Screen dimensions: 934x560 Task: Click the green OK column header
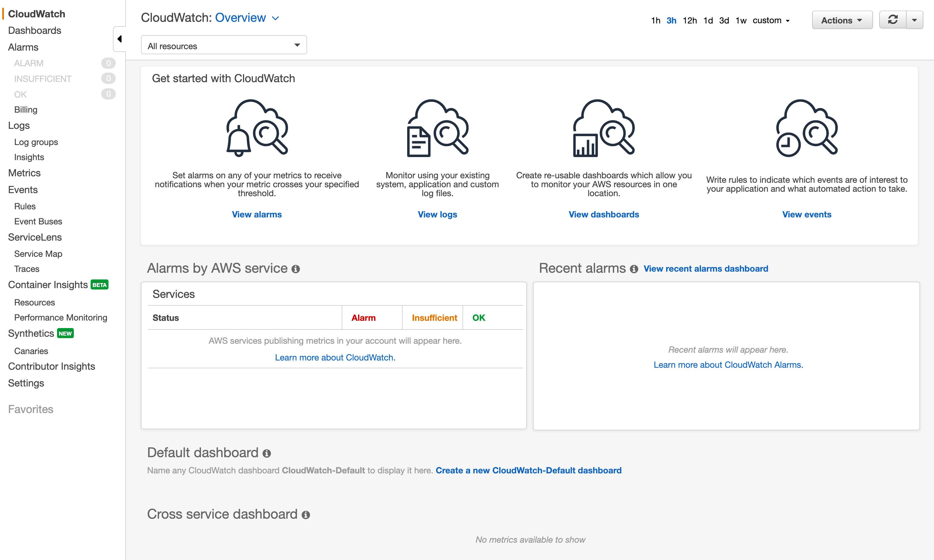479,318
